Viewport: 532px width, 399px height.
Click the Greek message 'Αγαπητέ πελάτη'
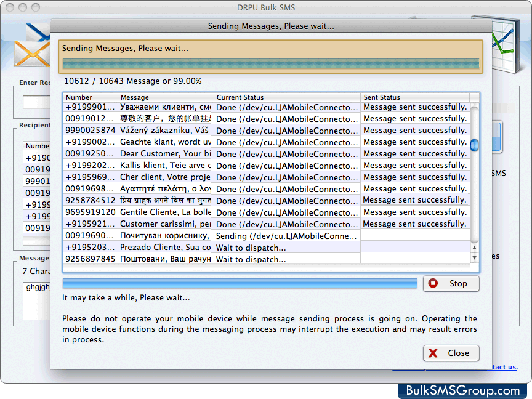[x=166, y=188]
